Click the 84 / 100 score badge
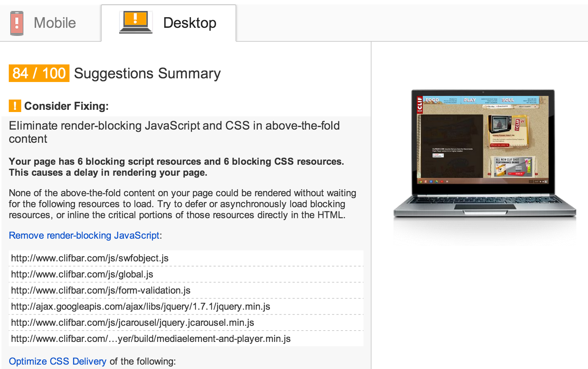Image resolution: width=588 pixels, height=369 pixels. point(39,73)
